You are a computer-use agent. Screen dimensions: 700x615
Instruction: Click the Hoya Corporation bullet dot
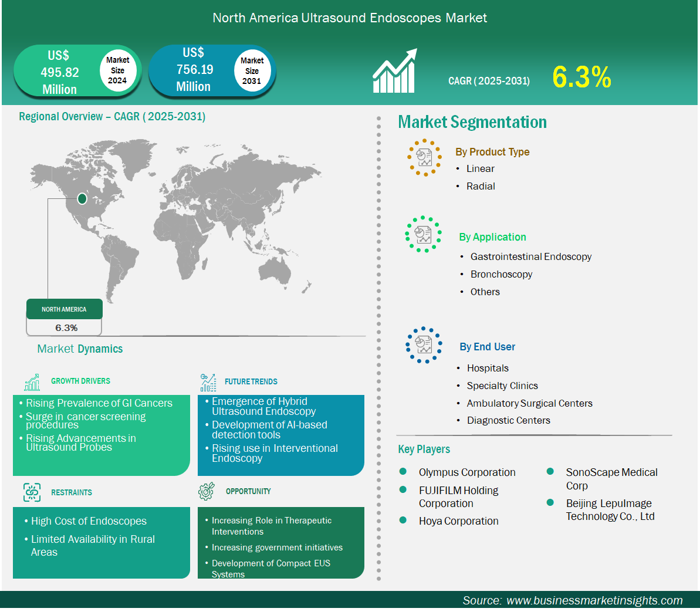tap(403, 521)
